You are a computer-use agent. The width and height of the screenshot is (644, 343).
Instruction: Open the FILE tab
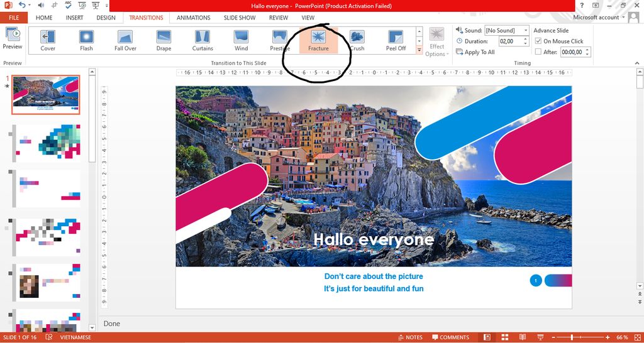[x=14, y=18]
